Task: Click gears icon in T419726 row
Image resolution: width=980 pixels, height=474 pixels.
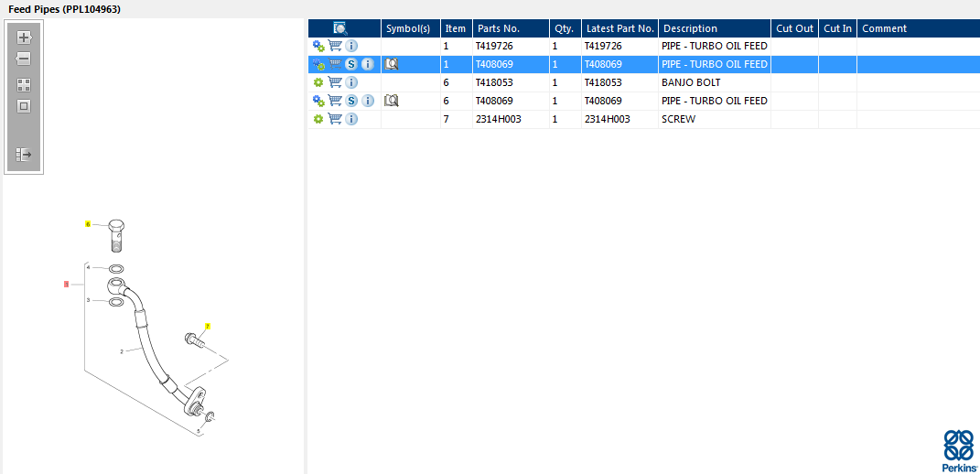Action: 318,46
